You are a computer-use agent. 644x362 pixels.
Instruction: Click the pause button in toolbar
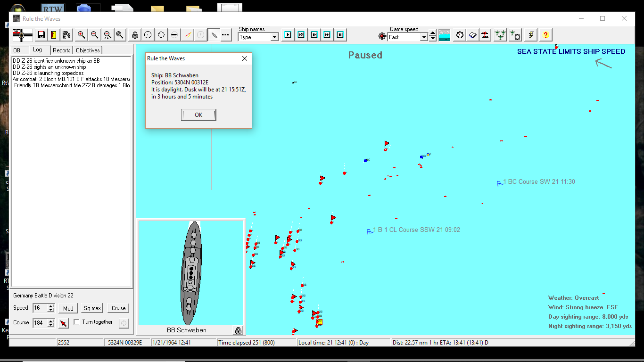(x=340, y=35)
